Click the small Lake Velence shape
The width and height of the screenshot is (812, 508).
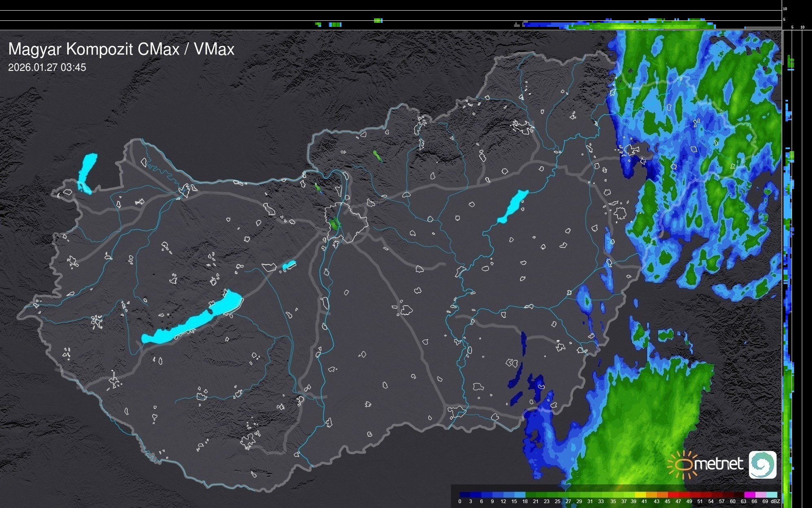tap(289, 265)
